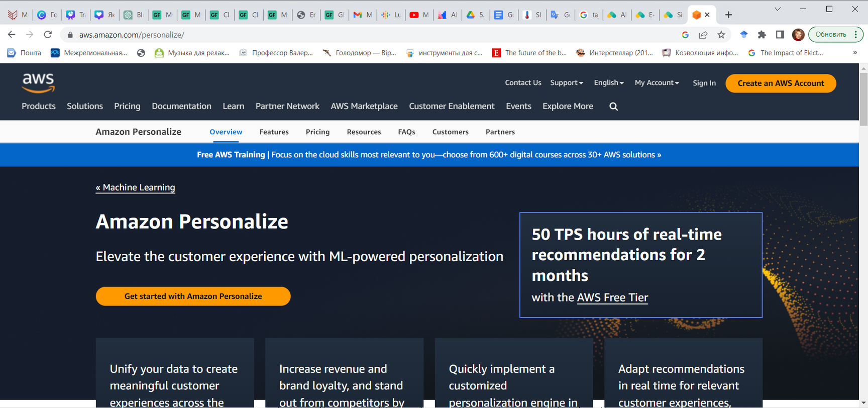Open the Chrome profile avatar
868x408 pixels.
(x=798, y=35)
